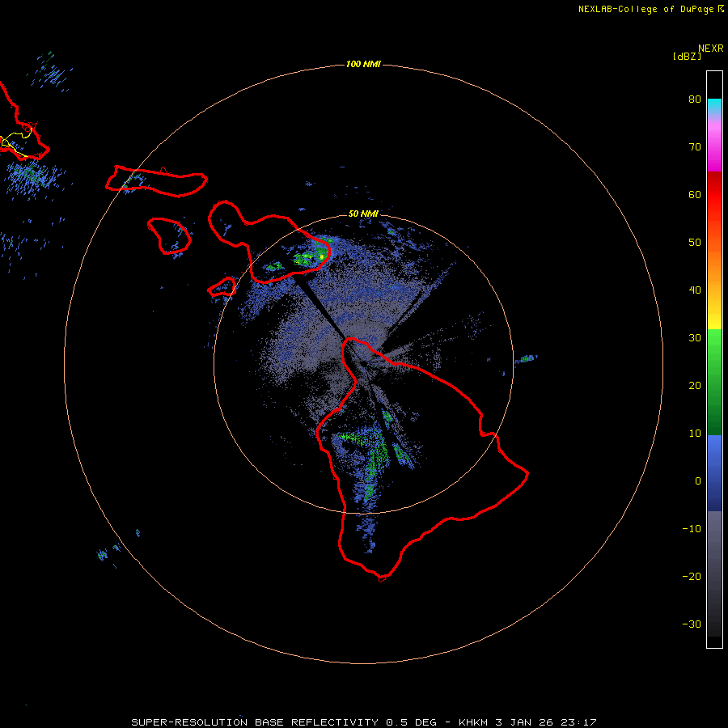Image resolution: width=728 pixels, height=728 pixels.
Task: Click the NEXLAB-College of DuPage credit text
Action: (x=646, y=9)
